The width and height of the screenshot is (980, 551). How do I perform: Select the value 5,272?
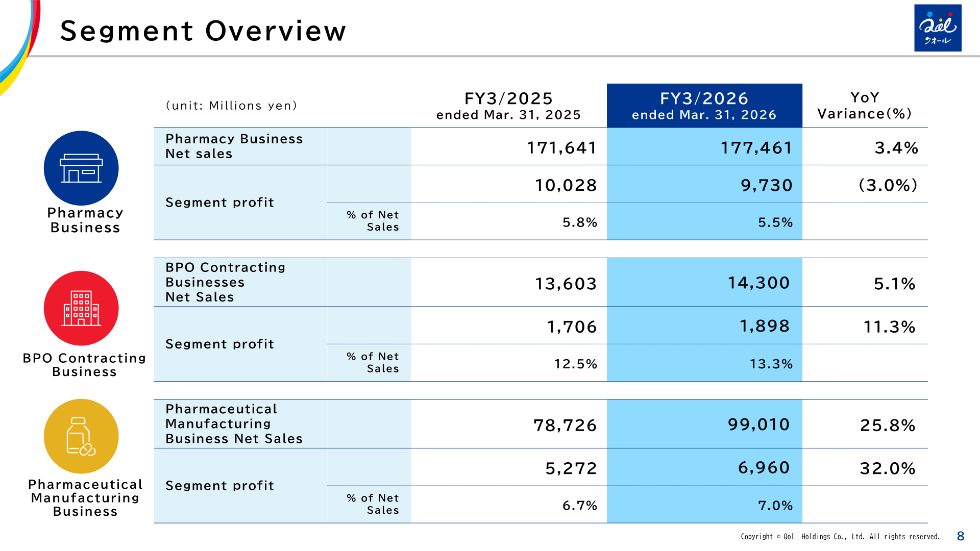coord(571,468)
